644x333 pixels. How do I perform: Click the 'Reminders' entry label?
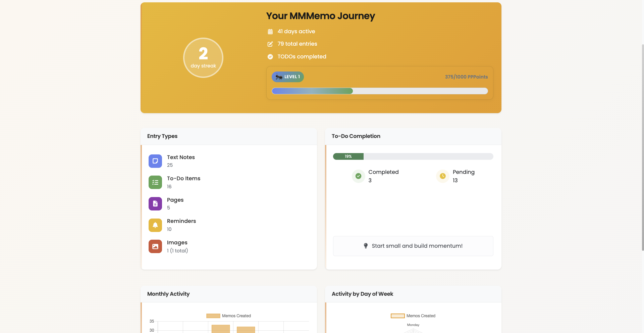(x=181, y=221)
